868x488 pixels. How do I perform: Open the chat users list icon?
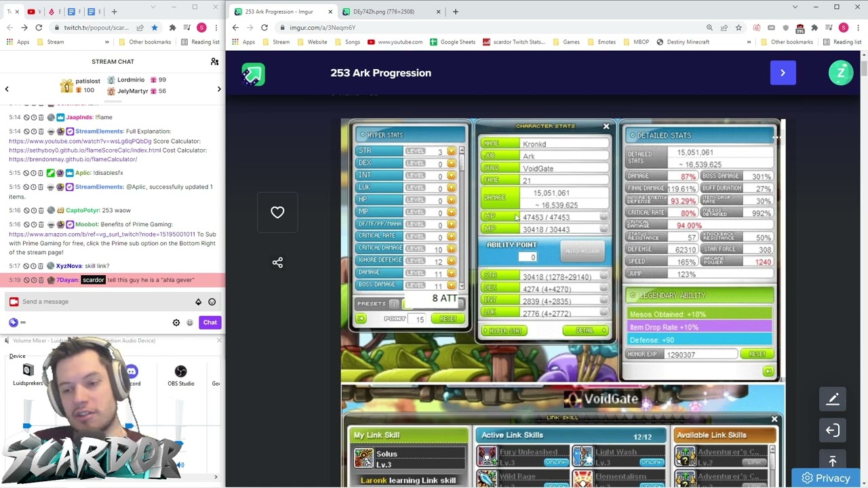[x=214, y=62]
